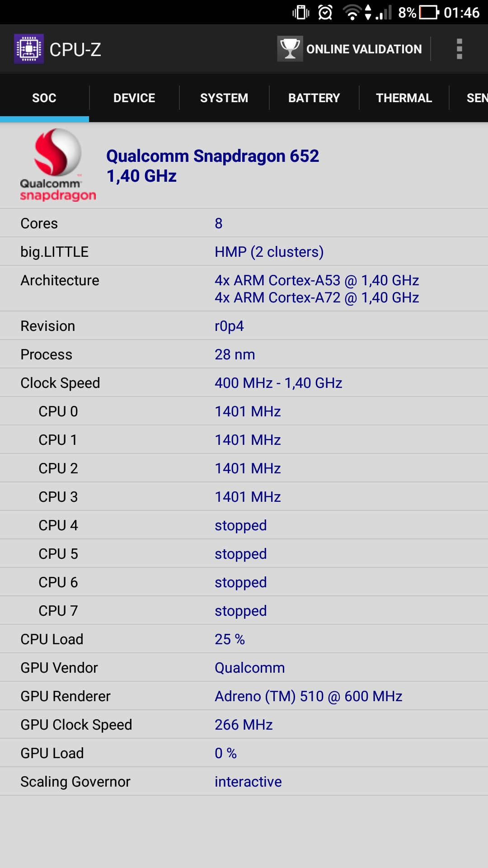Tap the GPU Renderer Adreno 510 row
The height and width of the screenshot is (868, 488).
244,696
